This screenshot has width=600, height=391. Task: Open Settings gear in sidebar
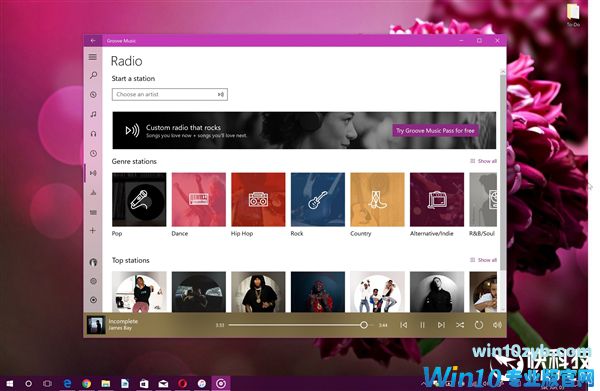(x=93, y=281)
